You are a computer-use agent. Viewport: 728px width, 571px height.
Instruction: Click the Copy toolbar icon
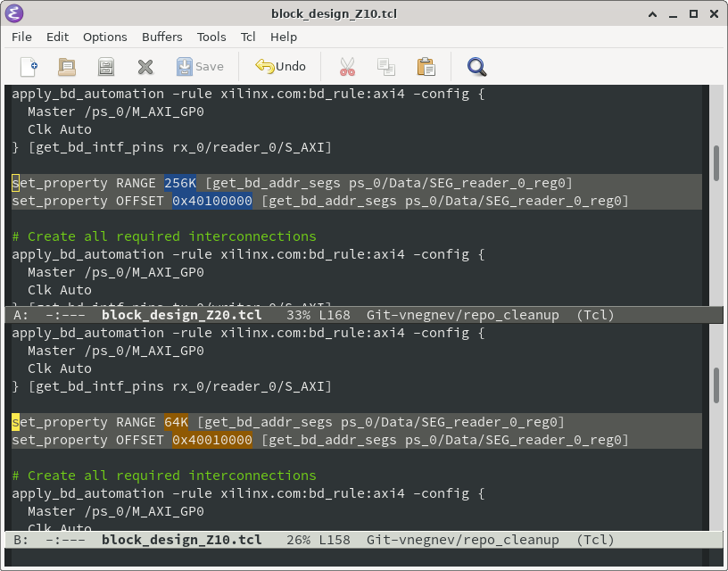[385, 67]
